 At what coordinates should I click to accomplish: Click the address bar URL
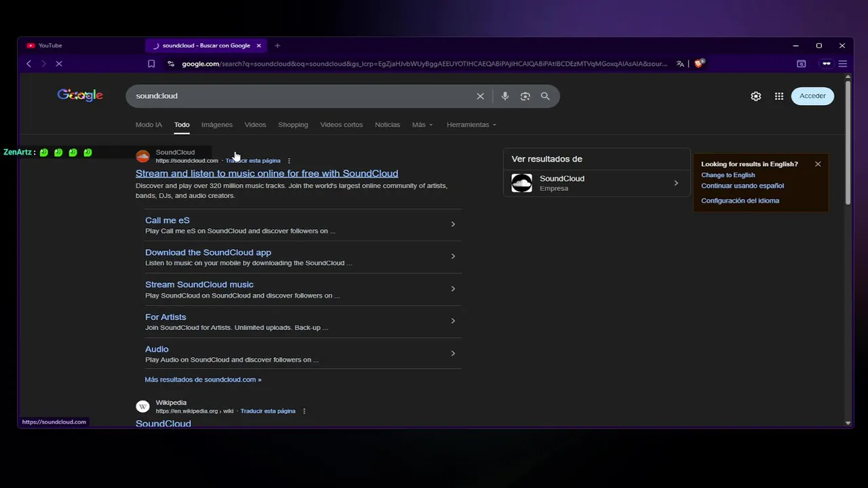click(424, 64)
